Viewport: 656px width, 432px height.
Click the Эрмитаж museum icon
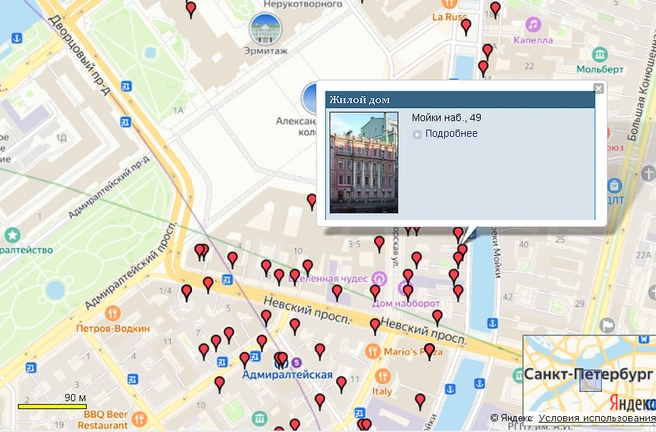click(x=266, y=29)
